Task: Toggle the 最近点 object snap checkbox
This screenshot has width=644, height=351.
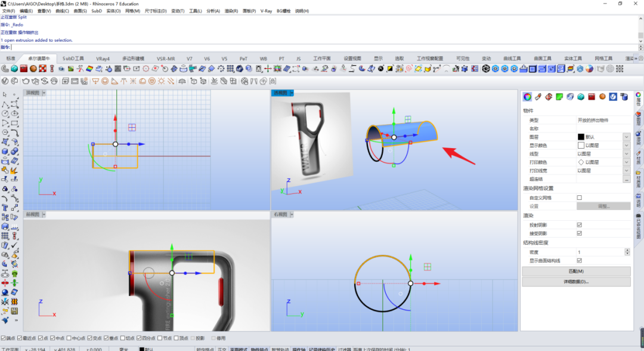Action: pos(19,338)
